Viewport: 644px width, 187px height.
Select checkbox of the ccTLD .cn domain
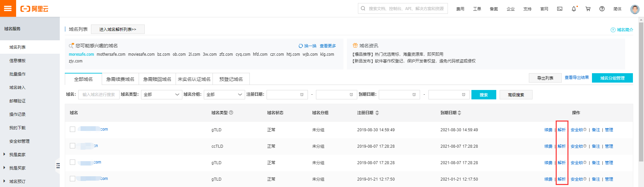[x=73, y=146]
